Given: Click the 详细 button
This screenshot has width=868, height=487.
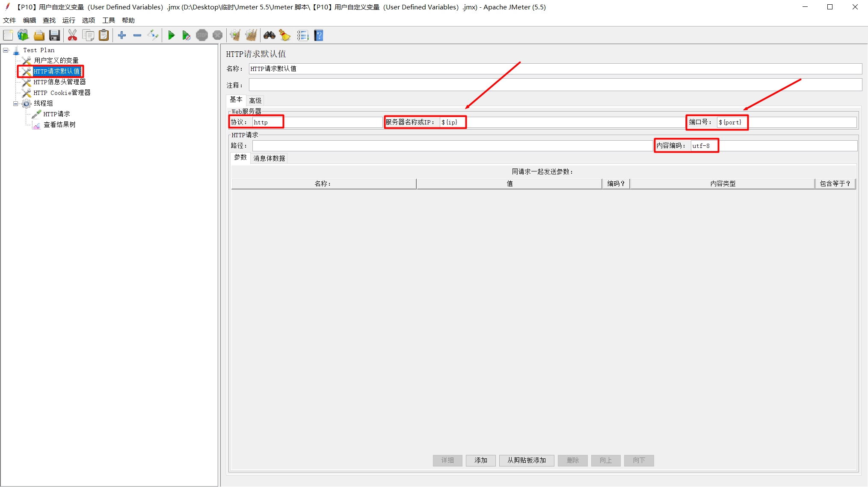Looking at the screenshot, I should pyautogui.click(x=447, y=460).
